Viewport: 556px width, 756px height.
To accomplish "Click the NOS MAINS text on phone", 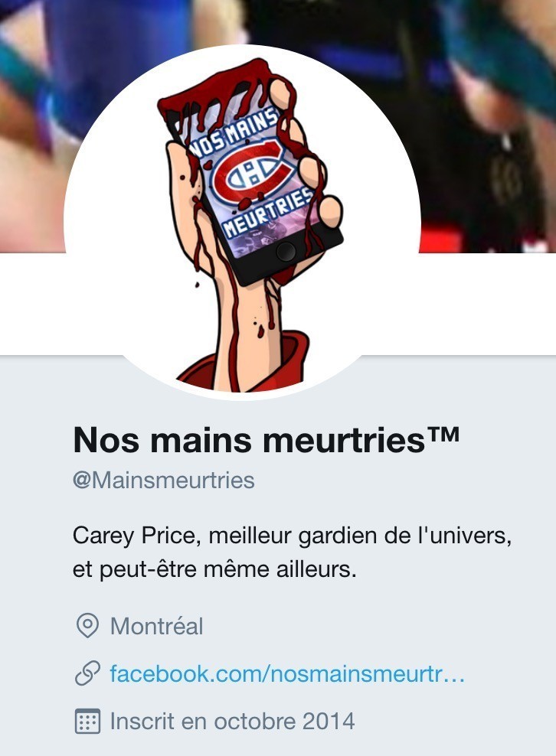I will point(233,133).
